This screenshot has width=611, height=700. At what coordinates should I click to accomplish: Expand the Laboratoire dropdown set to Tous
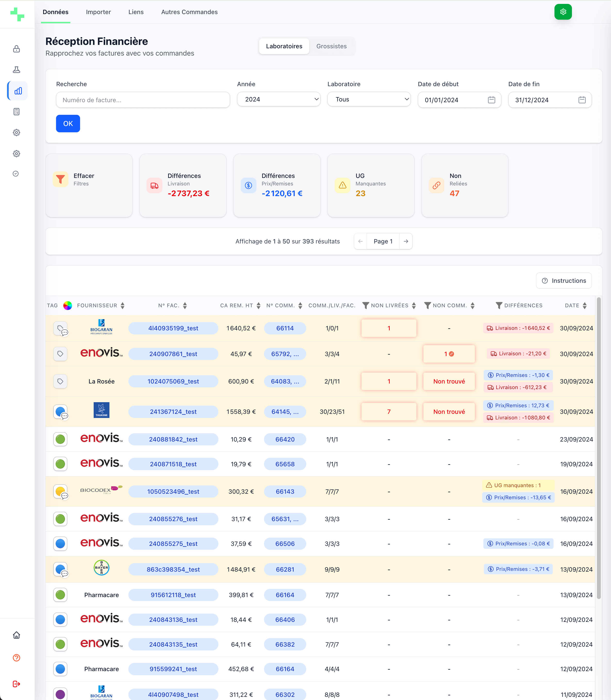coord(369,99)
